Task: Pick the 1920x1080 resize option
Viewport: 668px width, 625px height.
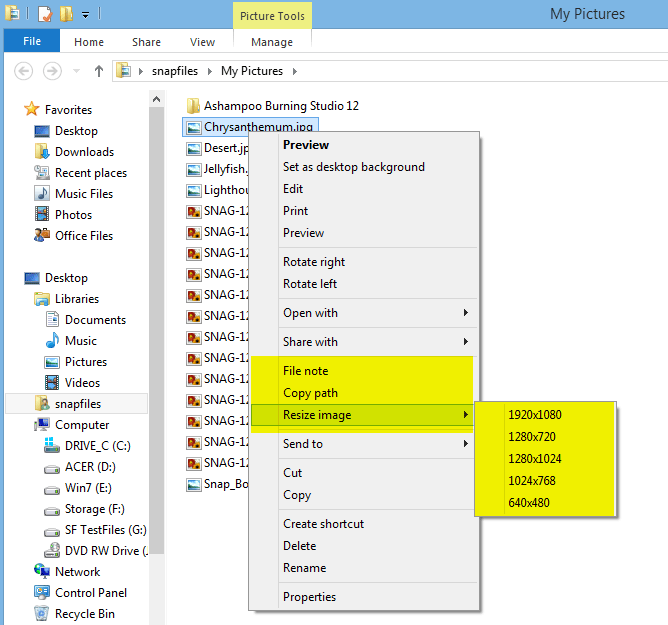Action: click(x=535, y=415)
